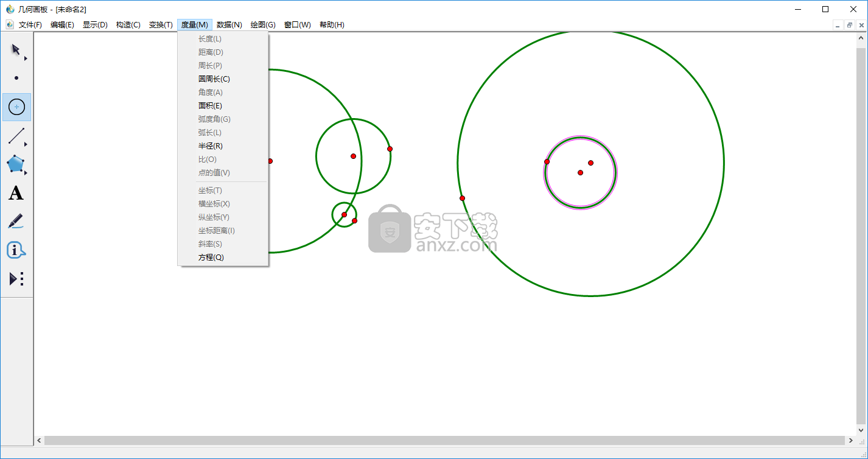Viewport: 868px width, 459px height.
Task: Expand the Straightedge tool flyout triangle
Action: [x=26, y=144]
